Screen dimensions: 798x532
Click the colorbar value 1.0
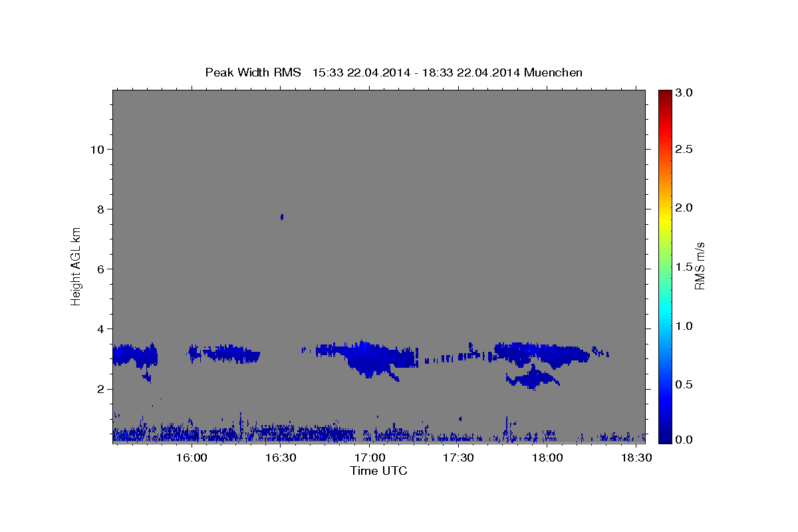pyautogui.click(x=685, y=326)
